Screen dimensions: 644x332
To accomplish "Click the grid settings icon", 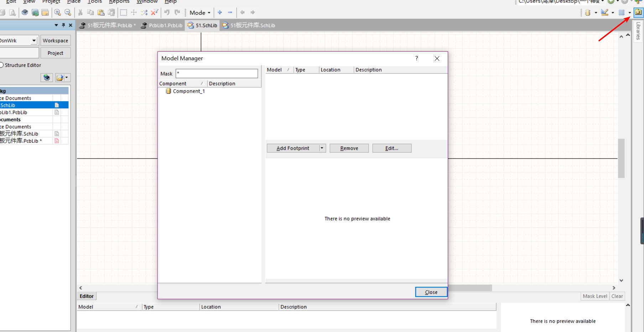I will point(622,12).
